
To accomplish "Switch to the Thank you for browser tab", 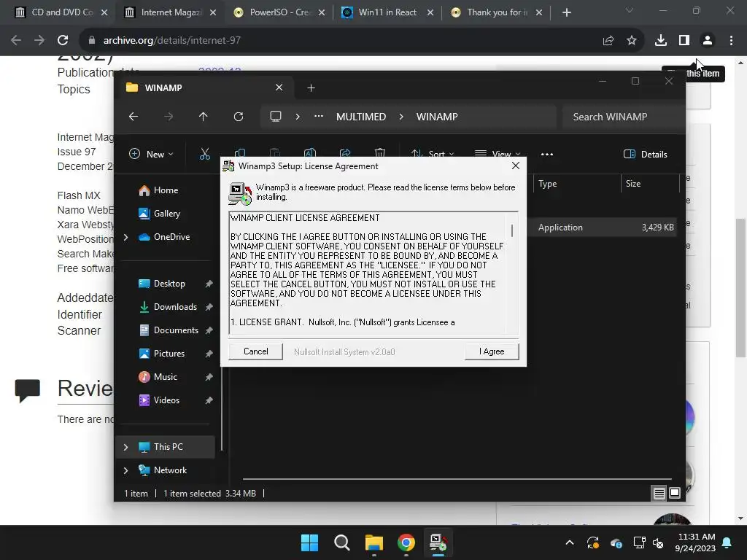I will click(496, 12).
